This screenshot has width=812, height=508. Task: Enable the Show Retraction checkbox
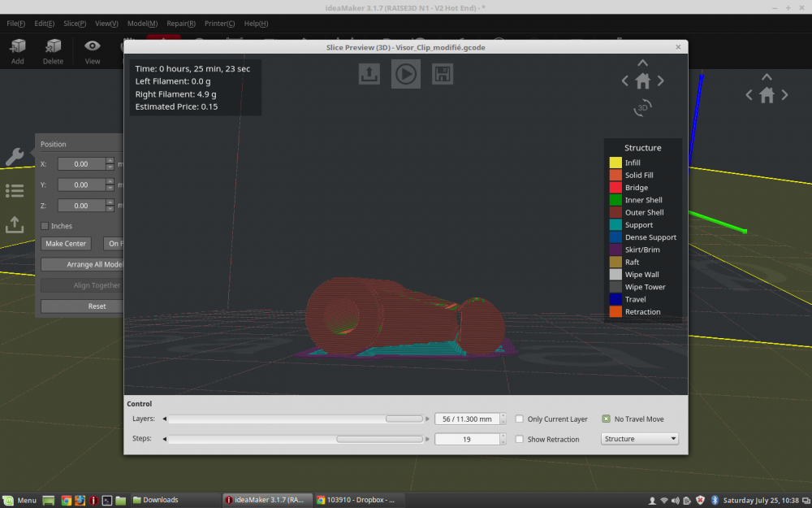tap(520, 439)
